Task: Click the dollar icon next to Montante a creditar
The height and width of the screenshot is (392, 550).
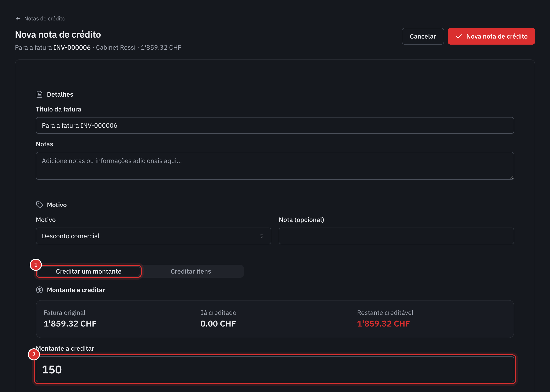Action: 39,290
